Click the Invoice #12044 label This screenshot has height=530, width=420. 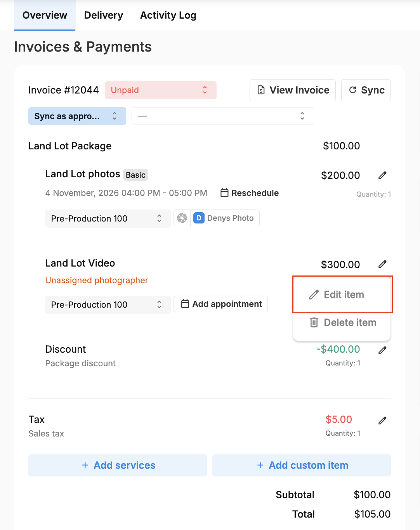point(64,90)
